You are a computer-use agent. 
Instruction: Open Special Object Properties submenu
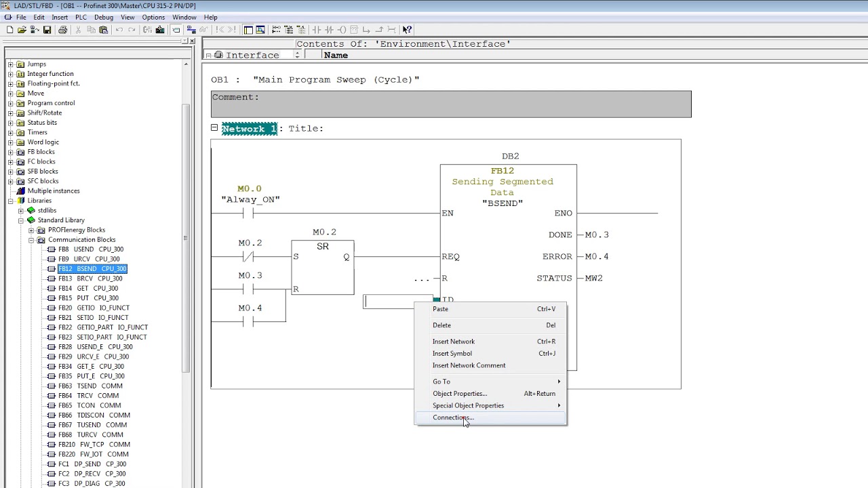(x=490, y=405)
